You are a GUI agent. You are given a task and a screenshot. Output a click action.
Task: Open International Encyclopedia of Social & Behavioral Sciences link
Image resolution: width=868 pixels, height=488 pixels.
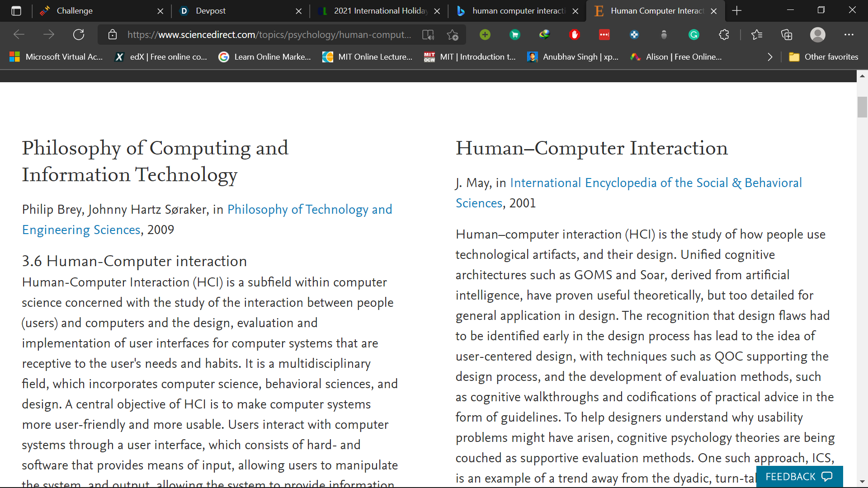[x=656, y=183]
